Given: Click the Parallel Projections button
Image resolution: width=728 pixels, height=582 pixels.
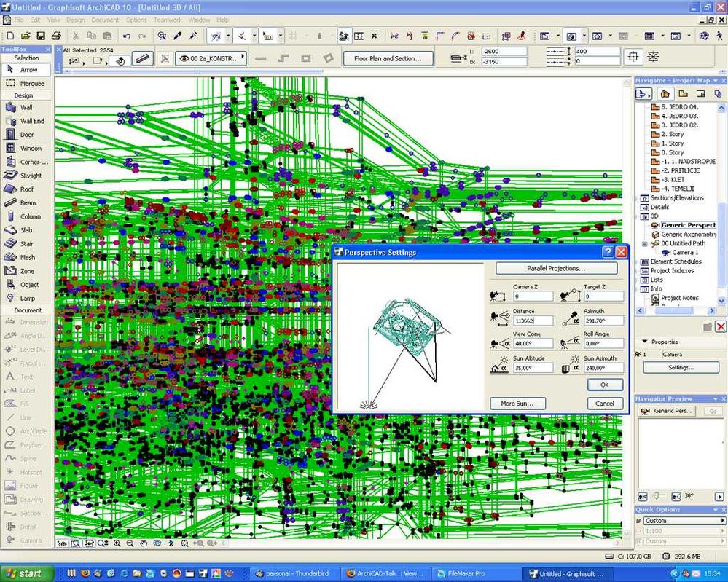Looking at the screenshot, I should 556,268.
